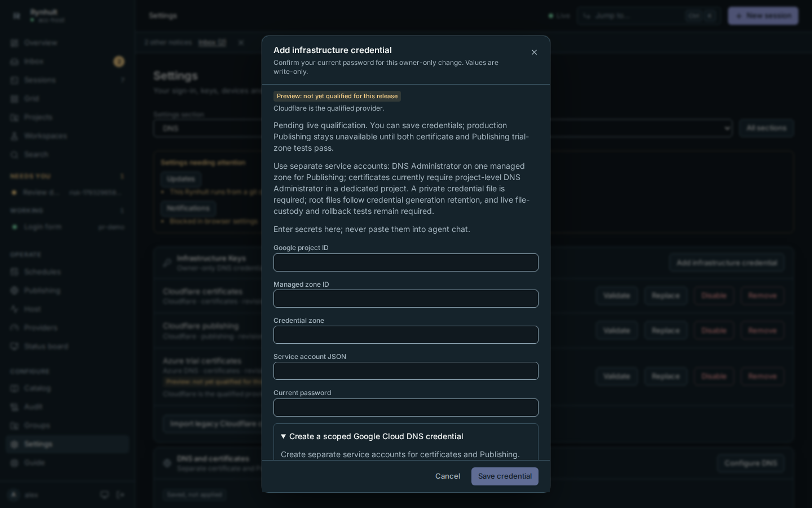Dismiss the notices bar with its X
Viewport: 812px width, 508px height.
241,42
